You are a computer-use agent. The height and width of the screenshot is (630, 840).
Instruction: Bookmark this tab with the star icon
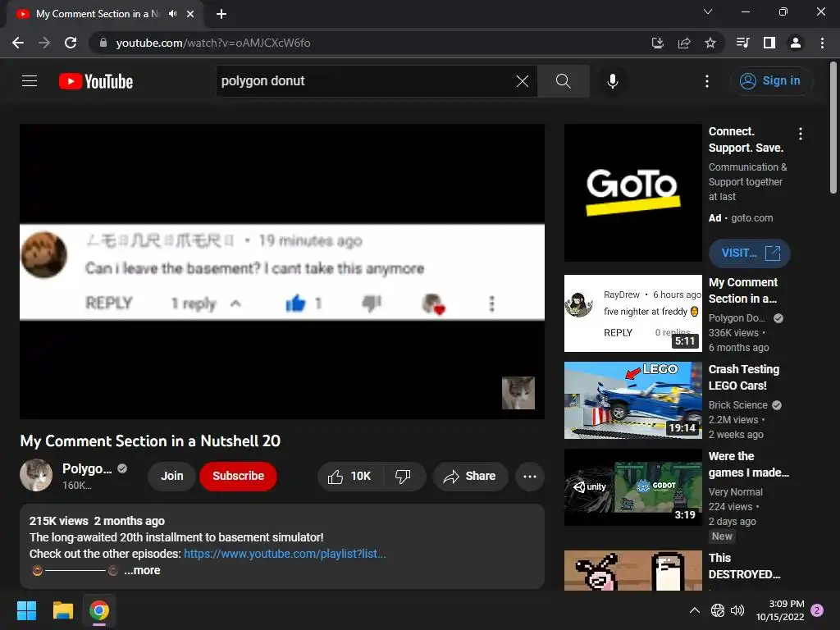point(710,43)
